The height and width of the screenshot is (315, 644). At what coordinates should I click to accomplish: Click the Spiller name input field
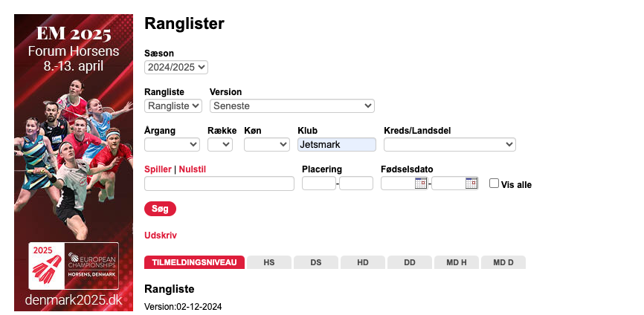pyautogui.click(x=219, y=184)
